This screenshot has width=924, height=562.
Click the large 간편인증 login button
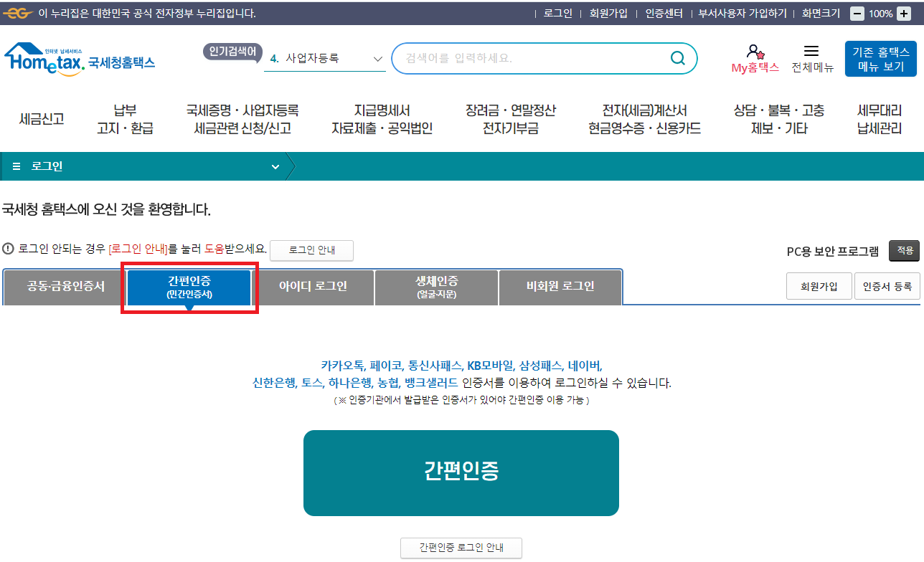click(x=461, y=473)
